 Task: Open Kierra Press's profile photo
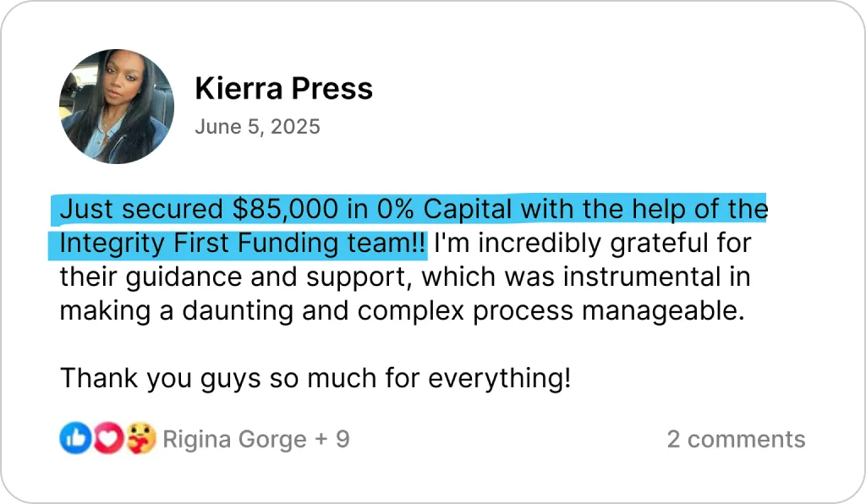117,106
